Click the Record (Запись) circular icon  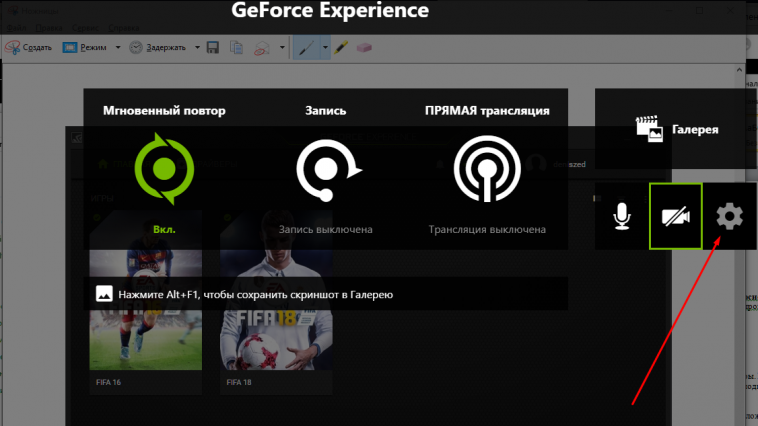pyautogui.click(x=328, y=170)
